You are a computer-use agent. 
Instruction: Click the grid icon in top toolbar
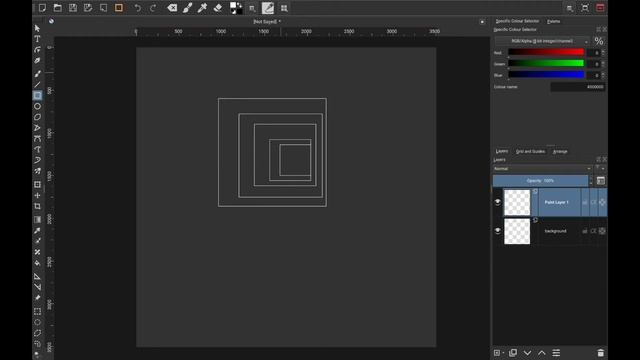coord(284,8)
